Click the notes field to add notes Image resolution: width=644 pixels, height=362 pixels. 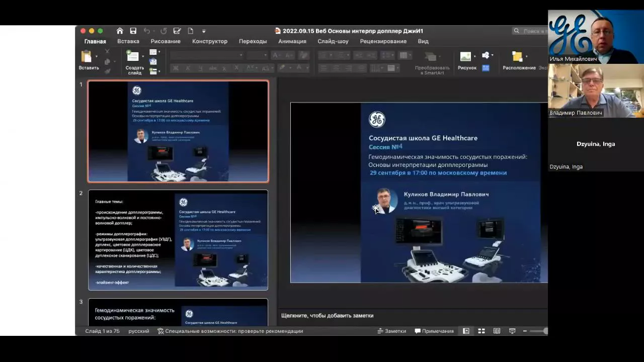[414, 316]
